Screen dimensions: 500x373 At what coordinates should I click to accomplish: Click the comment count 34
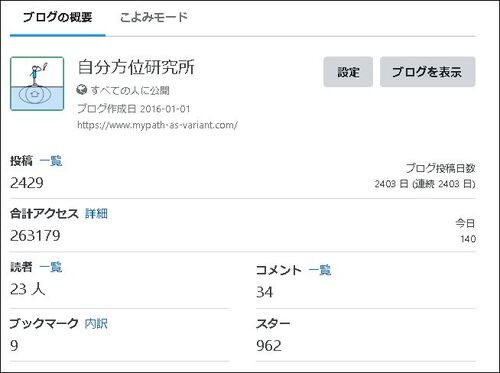pyautogui.click(x=265, y=292)
